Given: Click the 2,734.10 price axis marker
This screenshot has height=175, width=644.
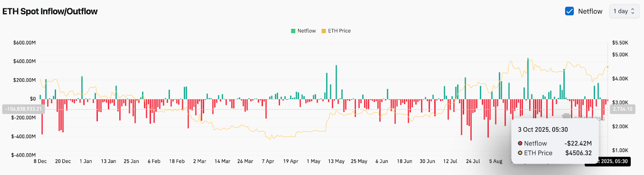Looking at the screenshot, I should click(622, 109).
